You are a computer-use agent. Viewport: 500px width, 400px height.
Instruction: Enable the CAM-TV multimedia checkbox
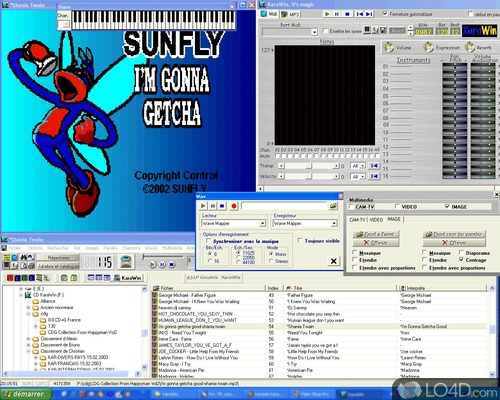pos(351,207)
